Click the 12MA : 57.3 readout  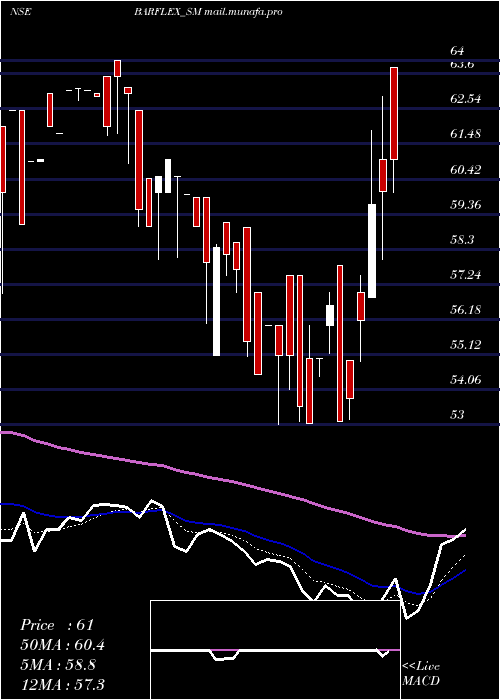(x=62, y=684)
